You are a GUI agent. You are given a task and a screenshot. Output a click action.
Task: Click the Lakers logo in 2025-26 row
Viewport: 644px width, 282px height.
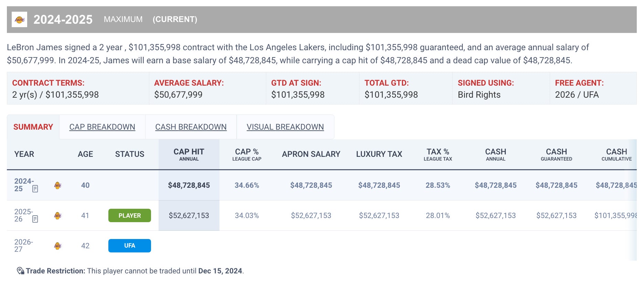click(58, 216)
